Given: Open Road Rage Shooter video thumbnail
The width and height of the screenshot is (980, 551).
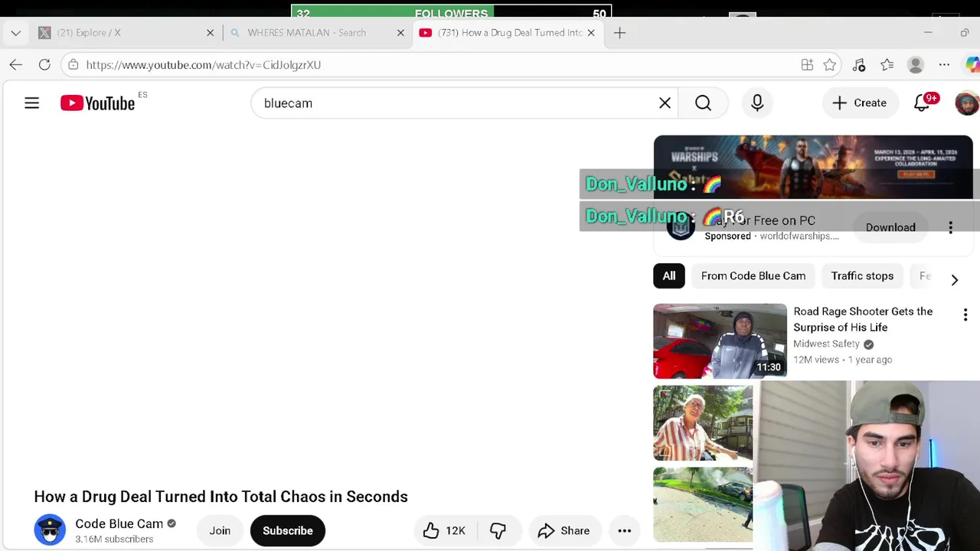Looking at the screenshot, I should tap(720, 341).
